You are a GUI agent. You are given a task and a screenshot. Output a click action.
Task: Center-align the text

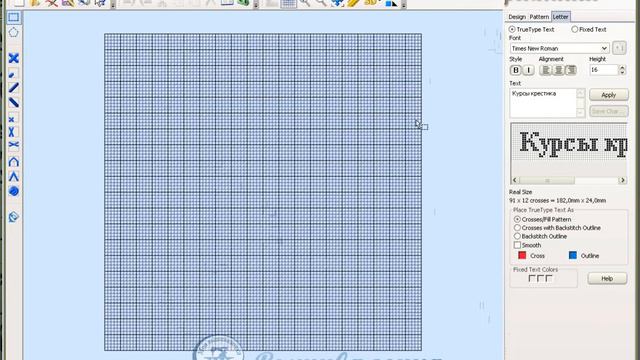click(x=558, y=70)
